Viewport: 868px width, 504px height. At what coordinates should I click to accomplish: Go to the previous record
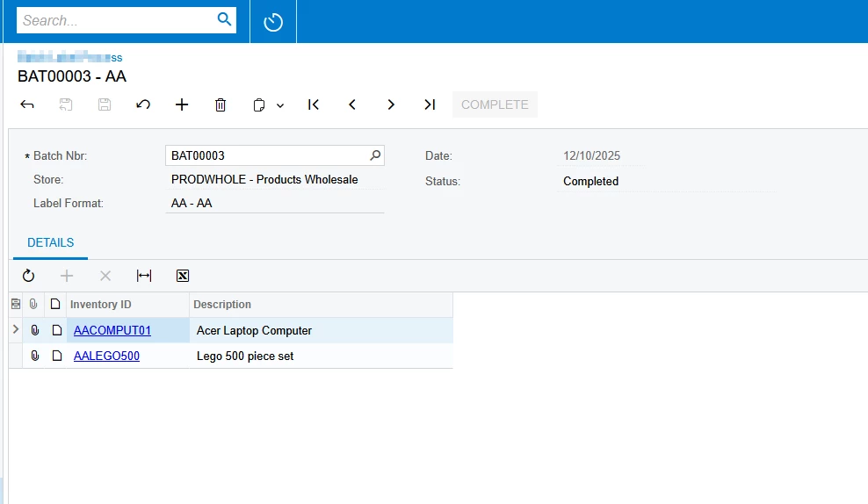[x=352, y=104]
